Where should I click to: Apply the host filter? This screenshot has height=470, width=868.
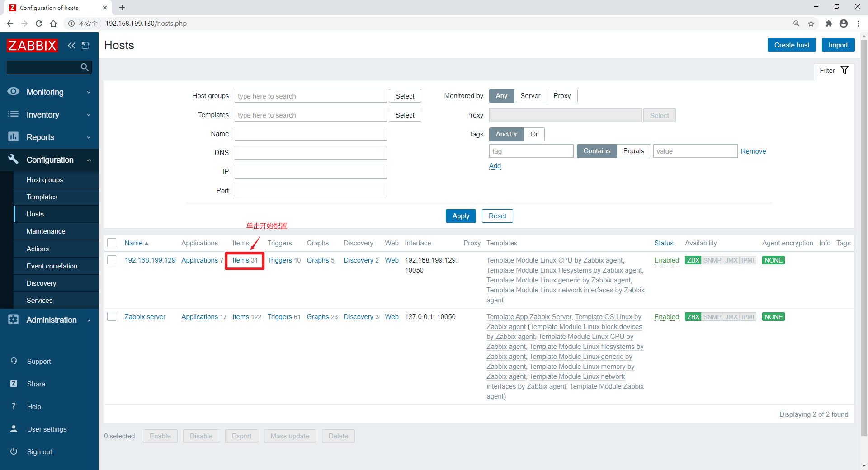[x=461, y=216]
